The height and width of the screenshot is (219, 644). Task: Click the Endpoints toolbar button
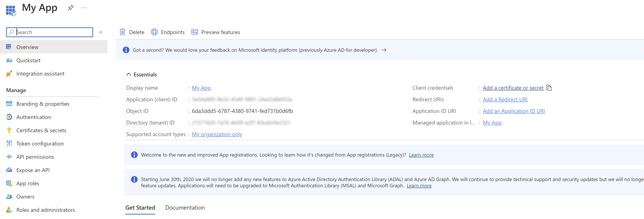point(167,32)
